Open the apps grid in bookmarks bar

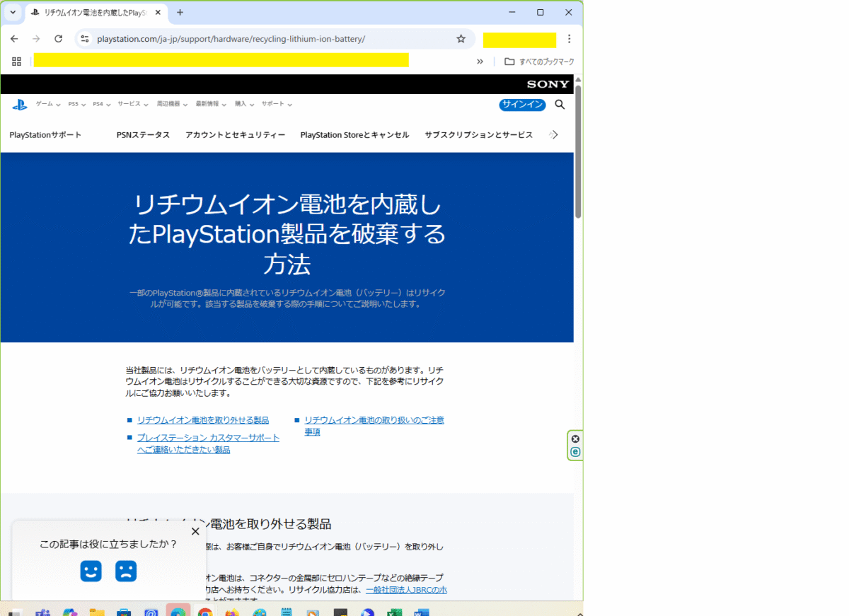[17, 62]
